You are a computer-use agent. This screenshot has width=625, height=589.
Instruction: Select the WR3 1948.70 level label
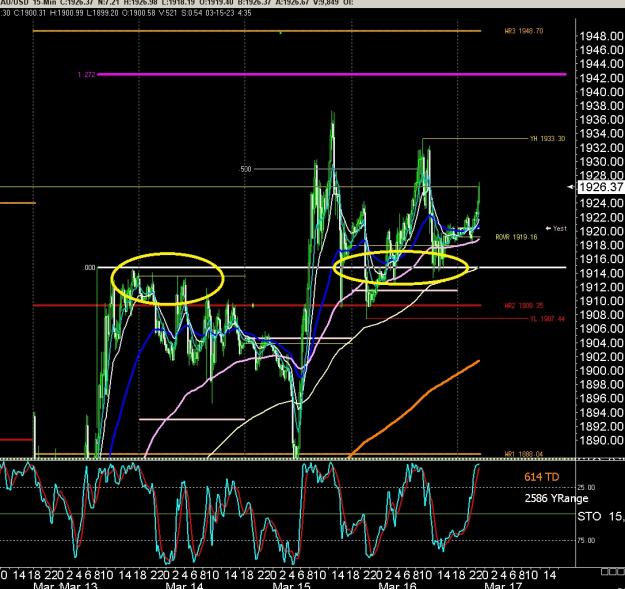click(523, 31)
